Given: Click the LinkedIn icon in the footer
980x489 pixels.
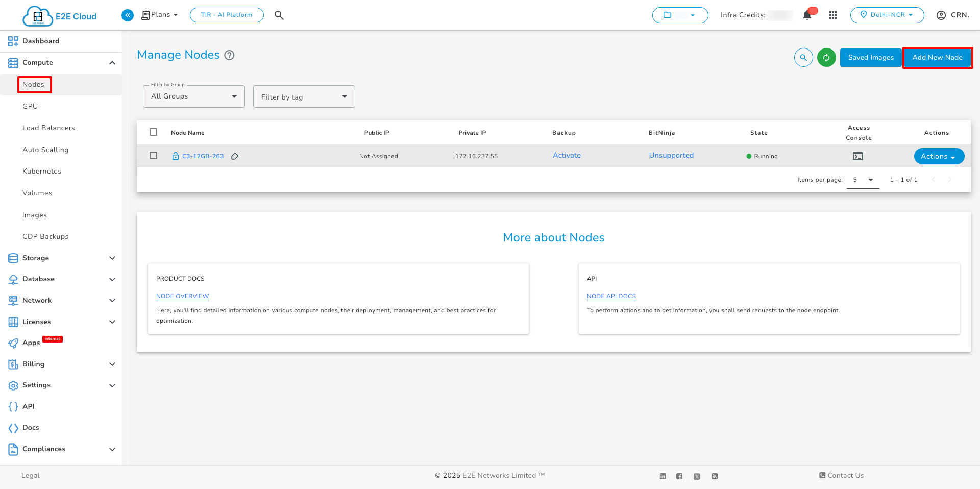Looking at the screenshot, I should pyautogui.click(x=663, y=476).
